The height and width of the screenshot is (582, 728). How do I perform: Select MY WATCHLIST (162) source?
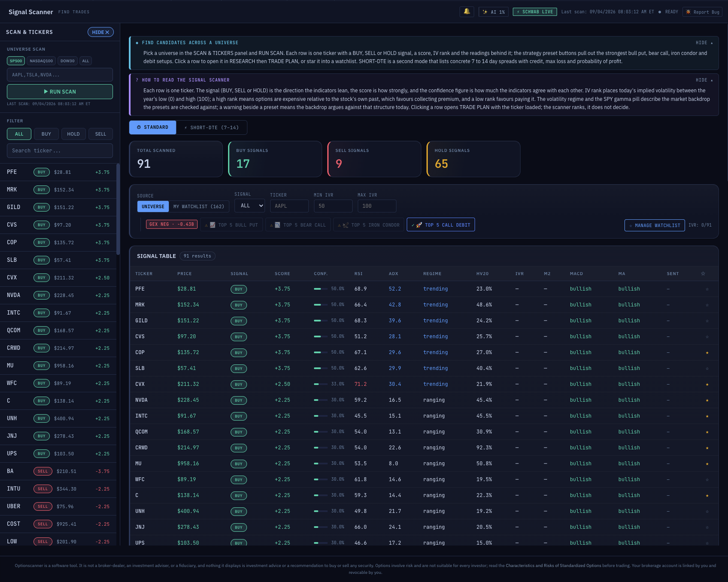[199, 207]
